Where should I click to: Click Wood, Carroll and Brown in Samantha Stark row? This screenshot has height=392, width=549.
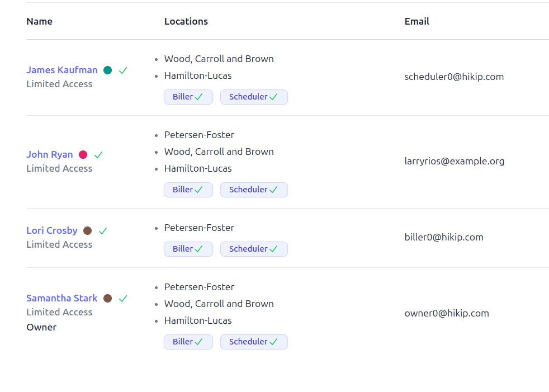click(x=219, y=304)
